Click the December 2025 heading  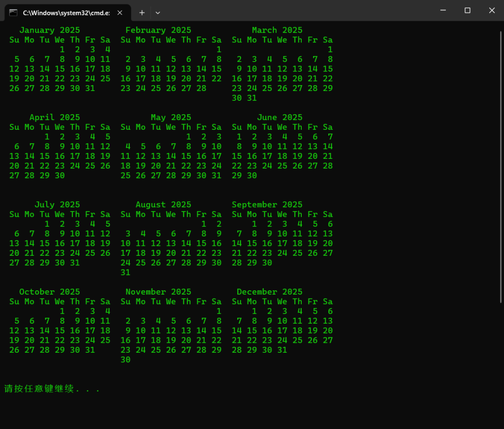click(x=270, y=292)
